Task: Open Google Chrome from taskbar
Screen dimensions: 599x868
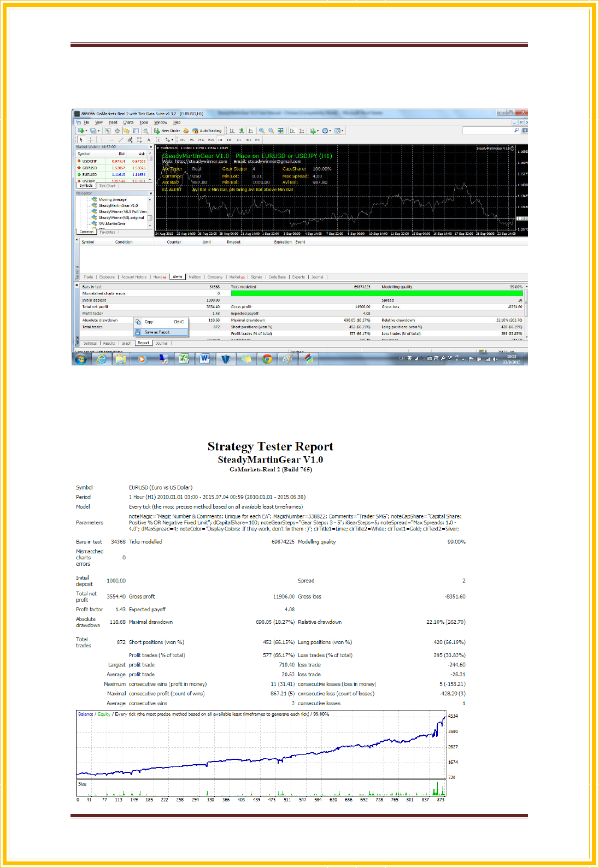Action: 267,359
